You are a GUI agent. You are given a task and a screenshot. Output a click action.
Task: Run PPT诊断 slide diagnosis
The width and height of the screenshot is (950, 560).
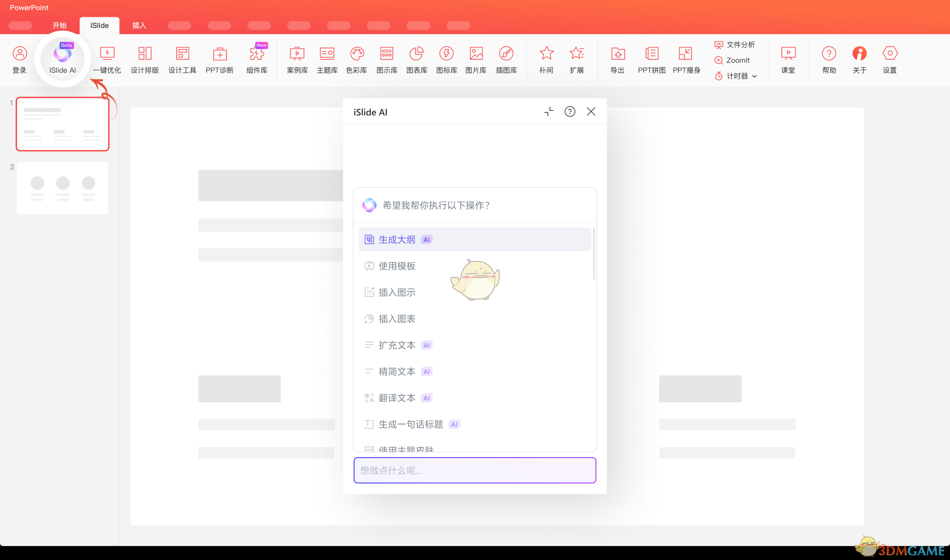pyautogui.click(x=219, y=58)
